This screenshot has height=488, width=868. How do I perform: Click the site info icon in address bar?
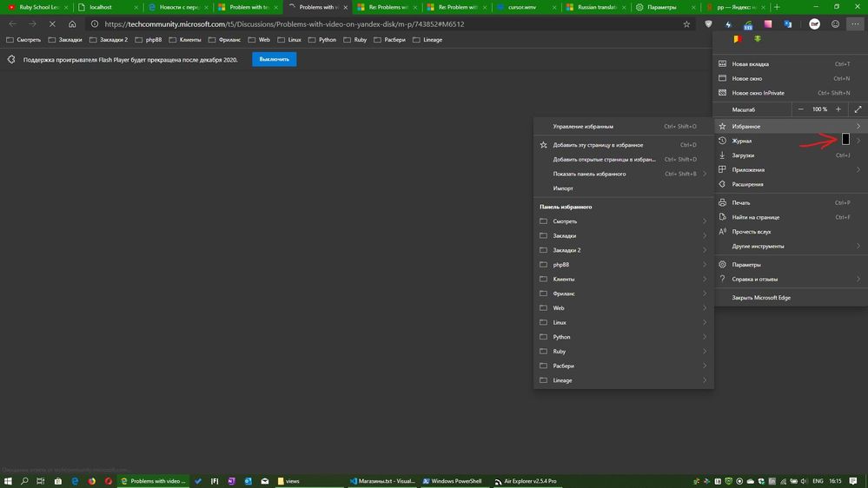(x=95, y=24)
